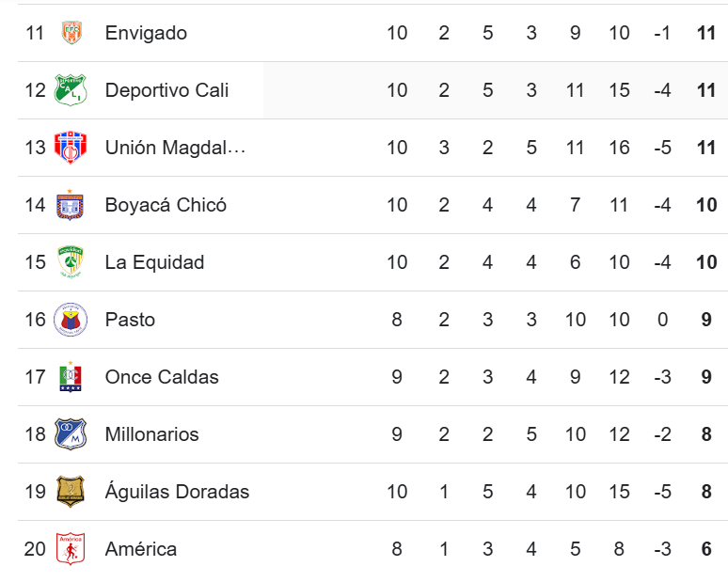Click the América row points value 6
The image size is (728, 582).
pos(706,549)
